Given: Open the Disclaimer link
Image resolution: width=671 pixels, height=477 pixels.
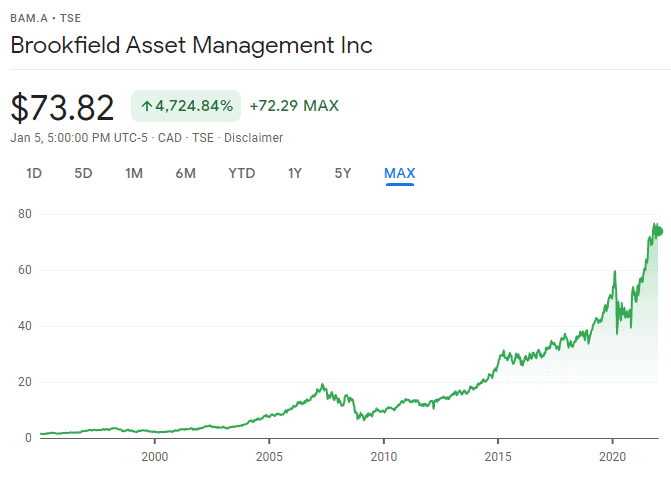Looking at the screenshot, I should [x=253, y=138].
